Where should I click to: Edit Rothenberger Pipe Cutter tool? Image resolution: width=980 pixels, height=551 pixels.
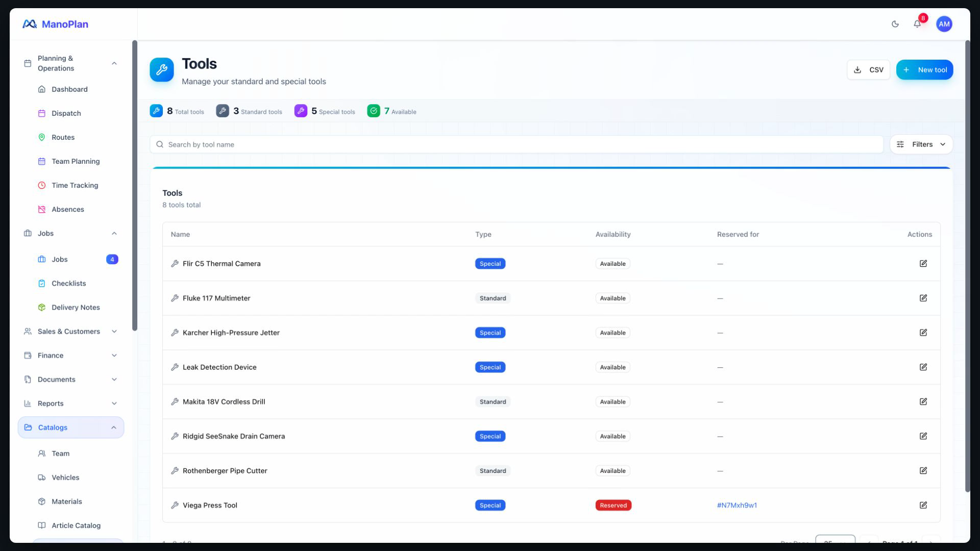pyautogui.click(x=923, y=471)
